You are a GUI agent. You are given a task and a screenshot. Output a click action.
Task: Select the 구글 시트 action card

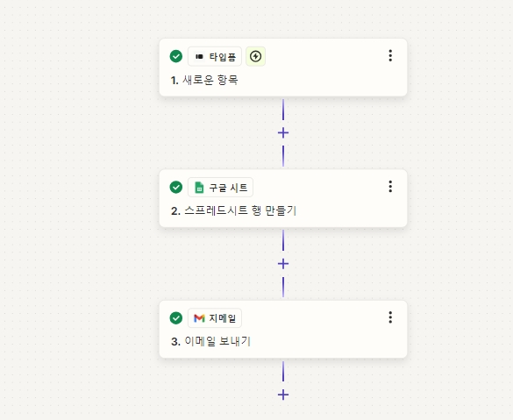(x=283, y=198)
